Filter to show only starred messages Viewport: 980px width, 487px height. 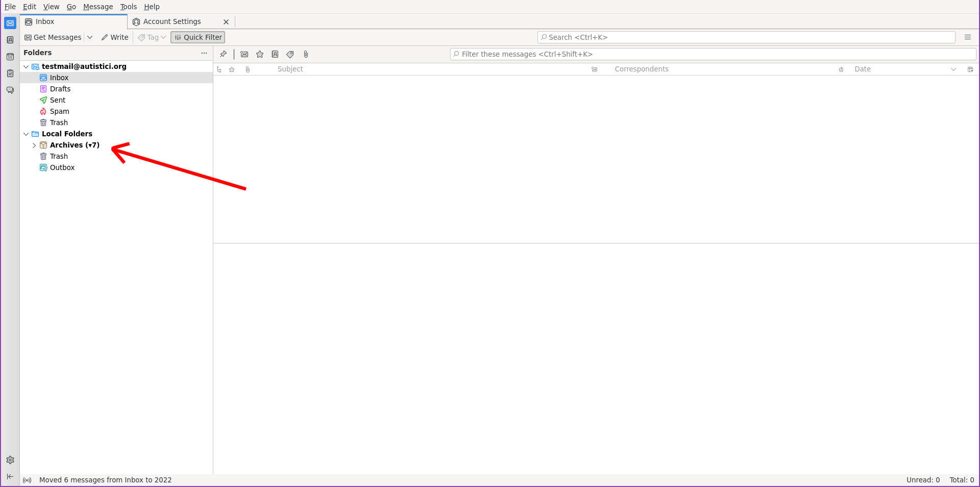point(260,54)
